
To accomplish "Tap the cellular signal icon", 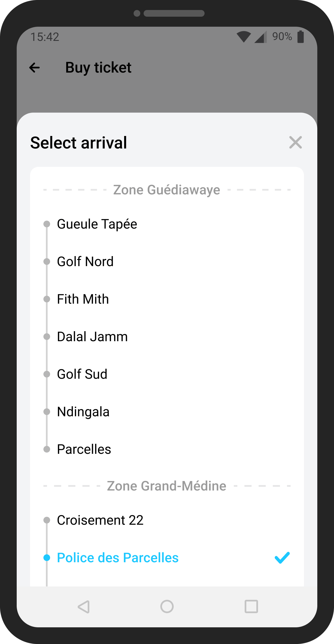I will 261,37.
